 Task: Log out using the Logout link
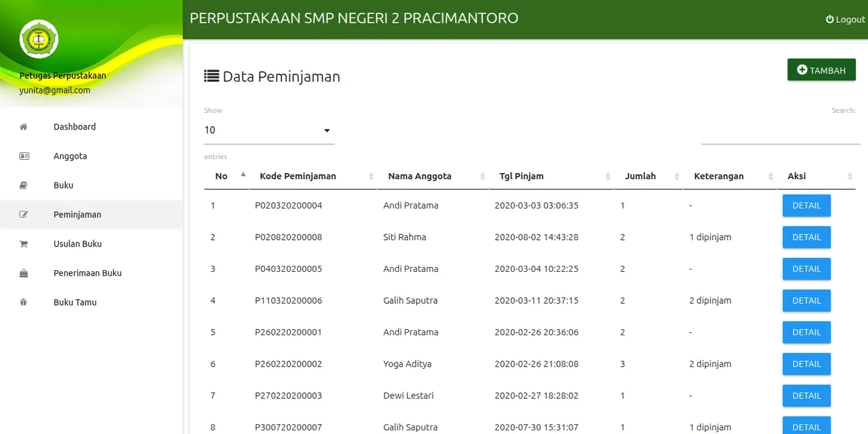[845, 19]
